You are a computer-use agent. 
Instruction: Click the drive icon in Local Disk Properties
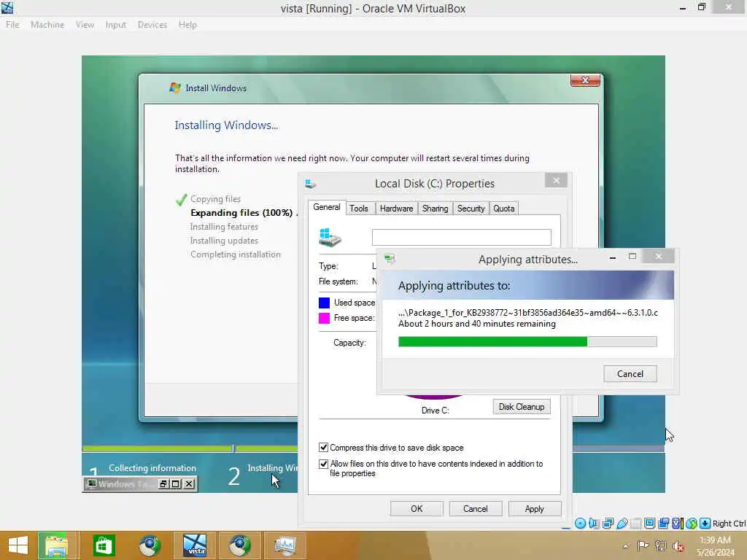click(x=330, y=237)
